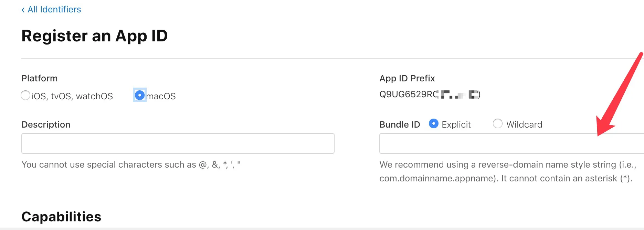Click the "Wildcard" option label
The width and height of the screenshot is (644, 230).
524,124
